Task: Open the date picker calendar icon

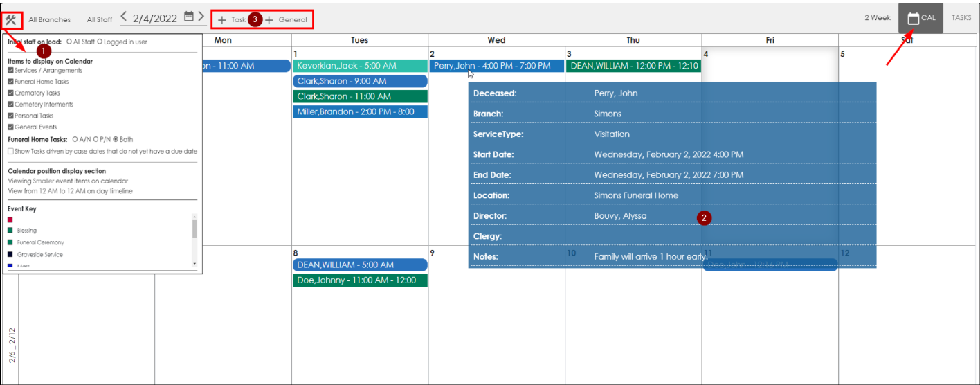Action: (x=188, y=17)
